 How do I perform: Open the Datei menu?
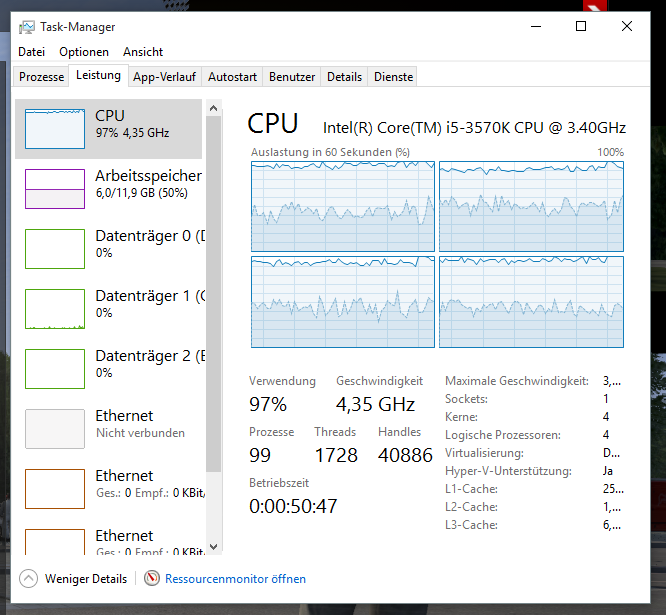tap(31, 52)
